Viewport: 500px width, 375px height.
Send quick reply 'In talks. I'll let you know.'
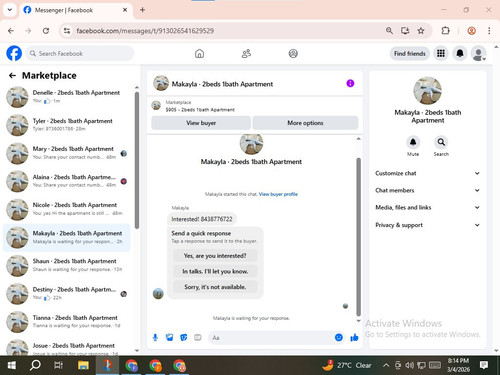click(x=215, y=271)
